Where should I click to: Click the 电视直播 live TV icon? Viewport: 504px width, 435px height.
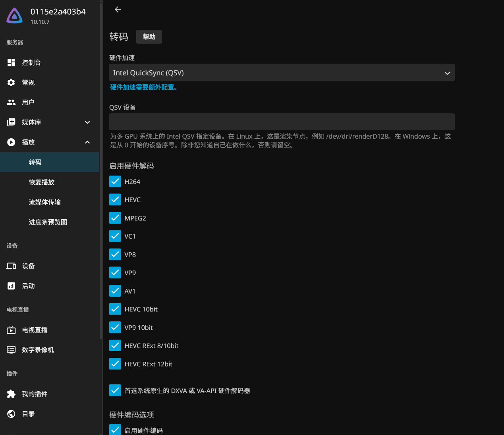click(x=11, y=330)
